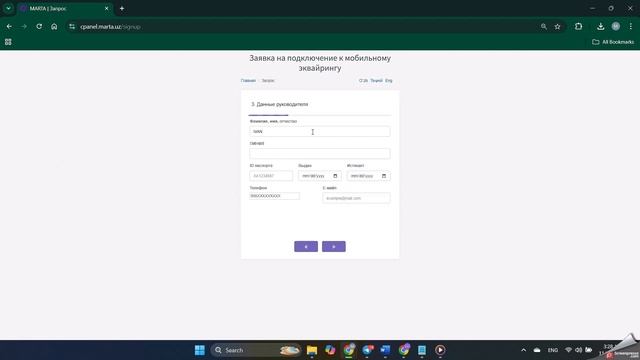Open the browser home page
Image resolution: width=640 pixels, height=360 pixels.
(x=54, y=27)
